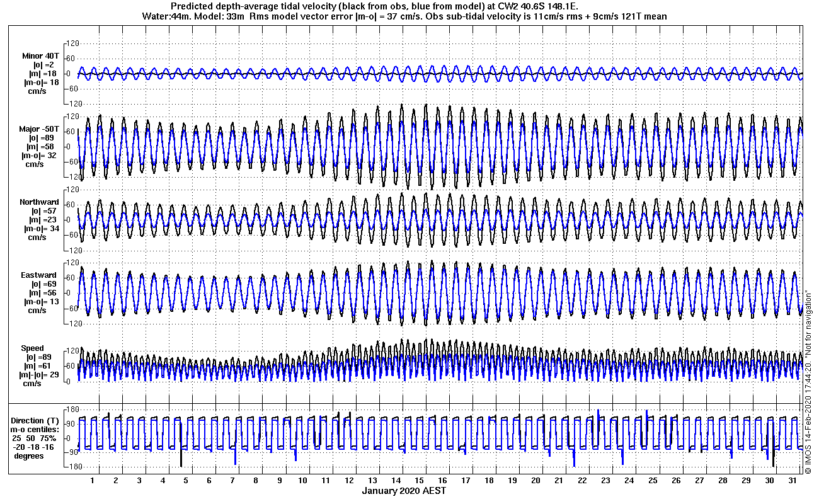Click the '|m| =23' Northward model value
Viewport: 819px width, 504px height.
43,220
